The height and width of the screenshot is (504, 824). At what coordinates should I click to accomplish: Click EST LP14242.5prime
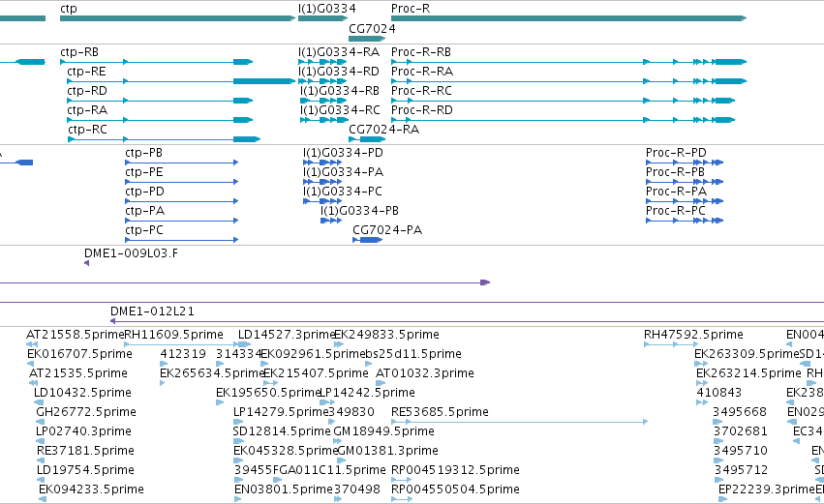click(325, 403)
